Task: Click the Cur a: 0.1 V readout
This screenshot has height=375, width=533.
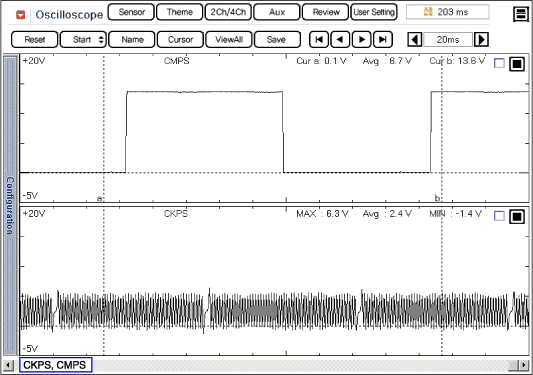Action: (321, 61)
